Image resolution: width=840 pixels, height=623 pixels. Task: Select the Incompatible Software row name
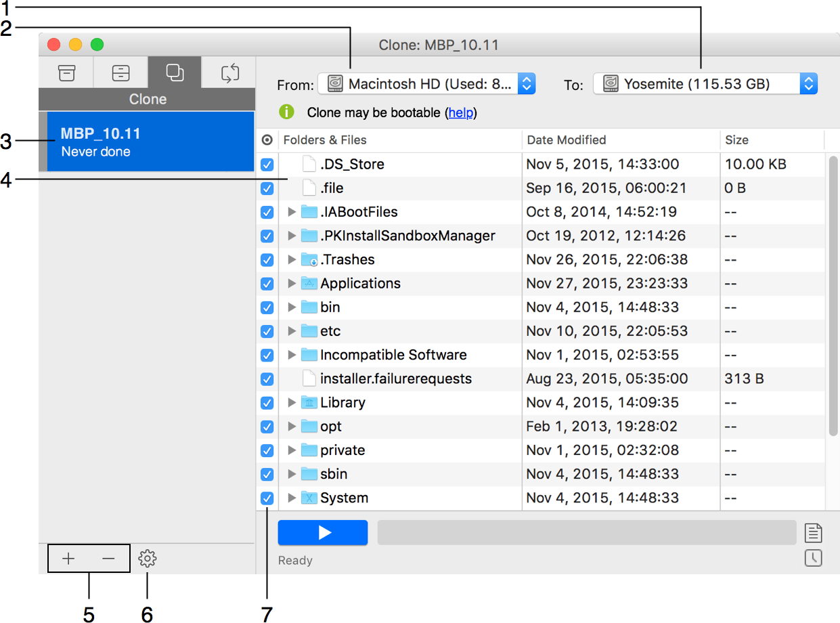[x=393, y=355]
